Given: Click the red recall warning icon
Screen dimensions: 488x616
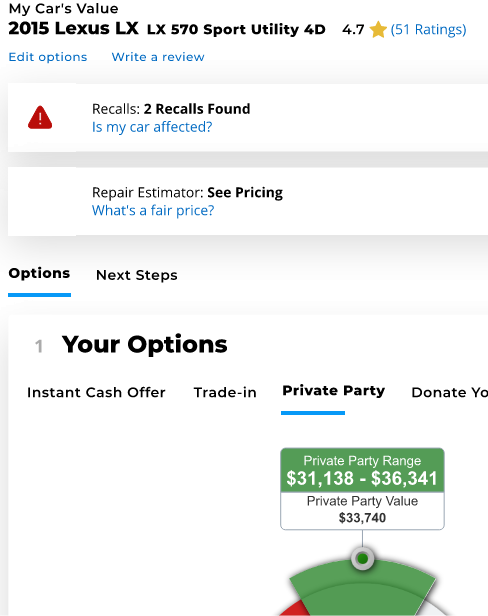Looking at the screenshot, I should point(40,117).
